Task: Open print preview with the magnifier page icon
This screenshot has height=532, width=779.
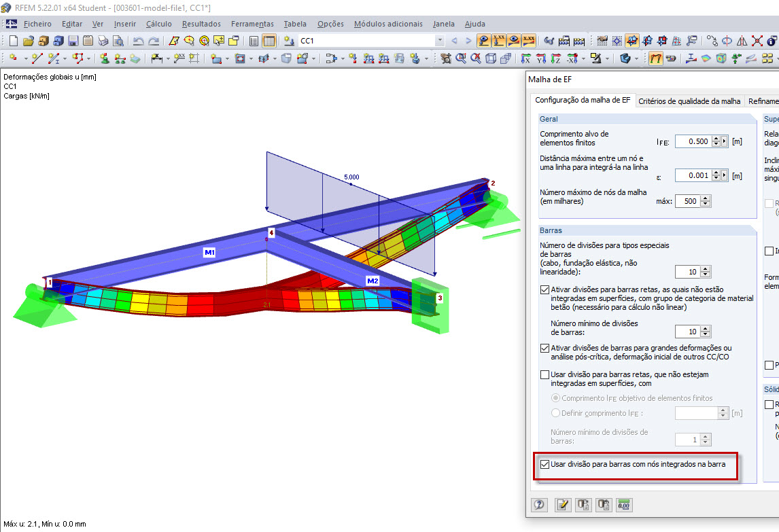Action: [x=118, y=41]
